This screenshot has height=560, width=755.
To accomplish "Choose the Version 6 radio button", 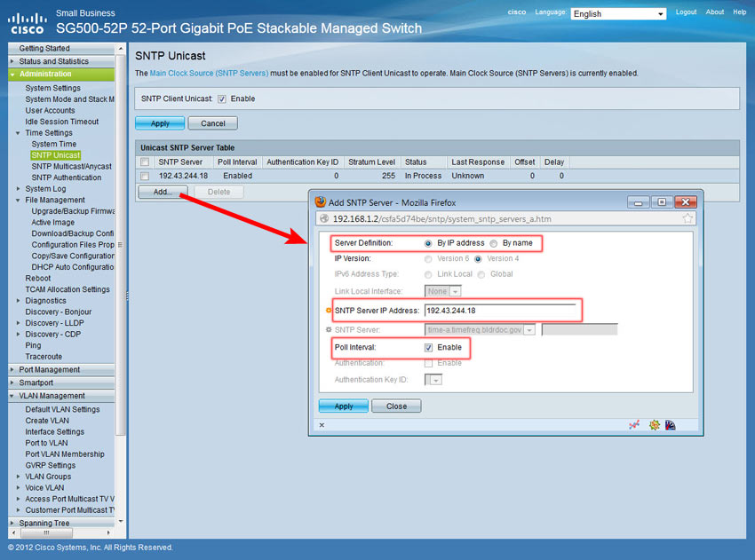I will pos(427,259).
